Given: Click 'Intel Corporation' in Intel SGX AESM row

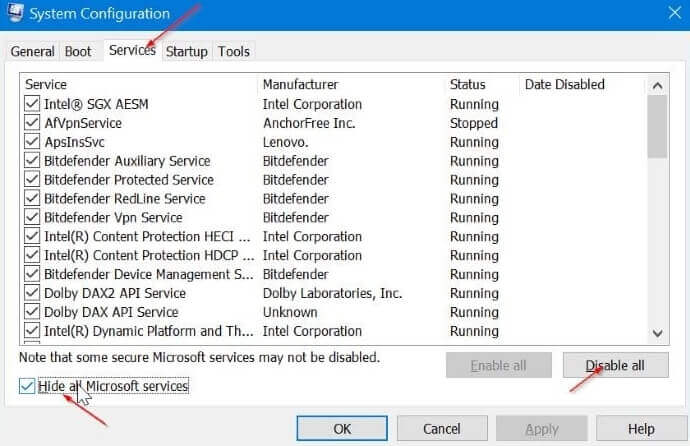Looking at the screenshot, I should tap(312, 104).
